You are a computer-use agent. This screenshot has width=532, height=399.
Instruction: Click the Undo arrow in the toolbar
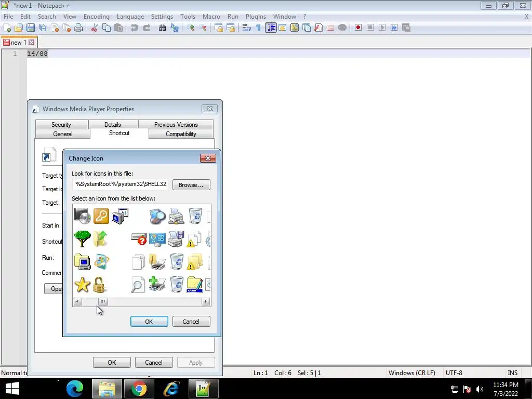coord(135,28)
